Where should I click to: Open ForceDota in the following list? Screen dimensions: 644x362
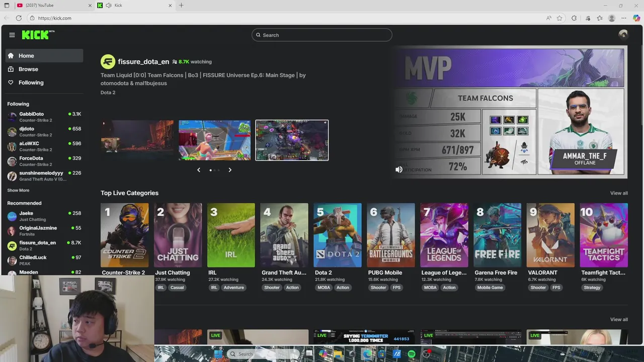click(x=44, y=161)
